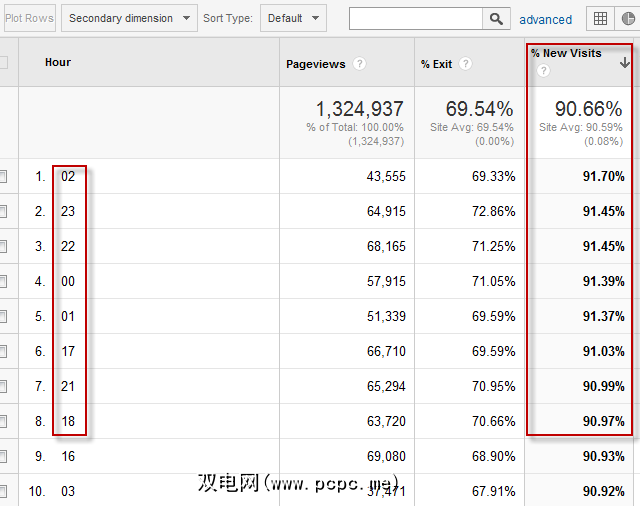This screenshot has width=640, height=506.
Task: Click the sort arrow in % New Visits
Action: [x=624, y=62]
